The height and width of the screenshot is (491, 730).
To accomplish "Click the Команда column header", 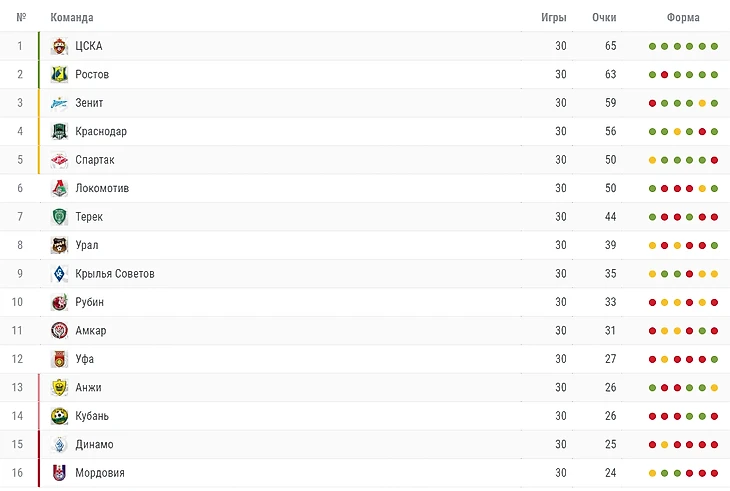I will [x=72, y=18].
